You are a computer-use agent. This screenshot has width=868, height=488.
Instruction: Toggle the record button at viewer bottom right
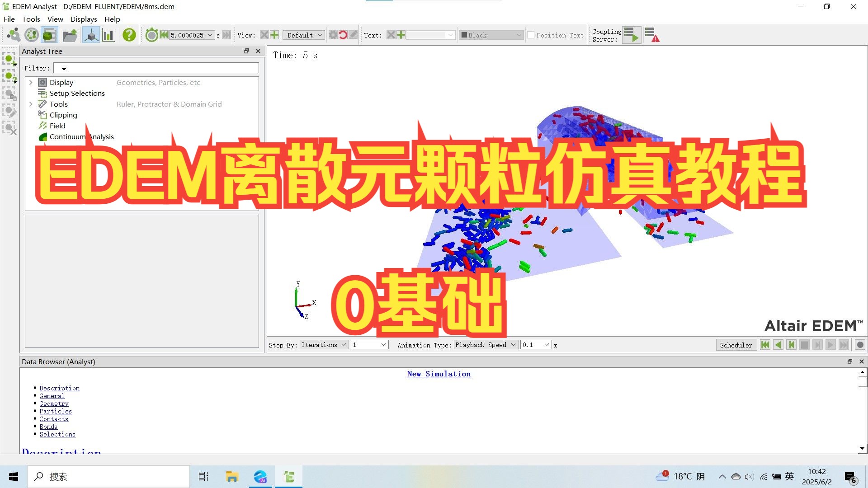860,345
